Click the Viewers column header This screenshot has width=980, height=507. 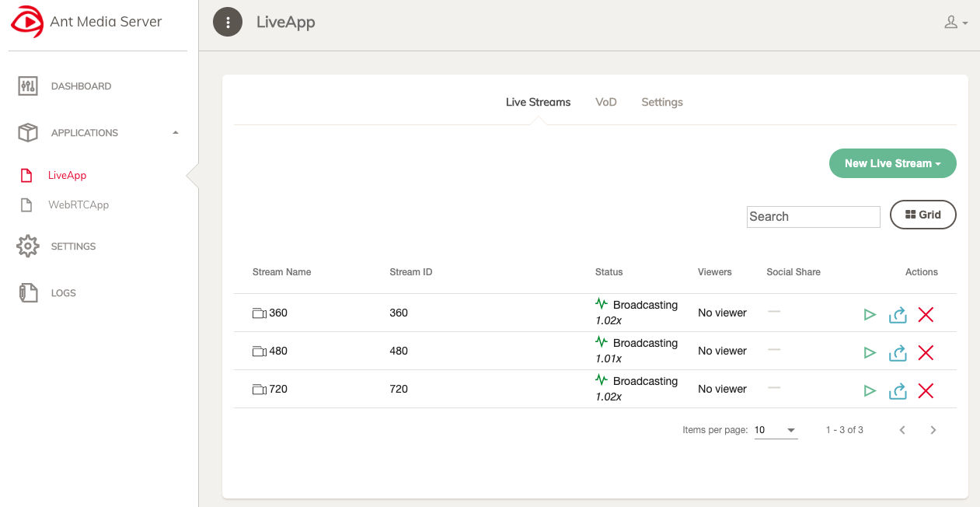coord(715,272)
